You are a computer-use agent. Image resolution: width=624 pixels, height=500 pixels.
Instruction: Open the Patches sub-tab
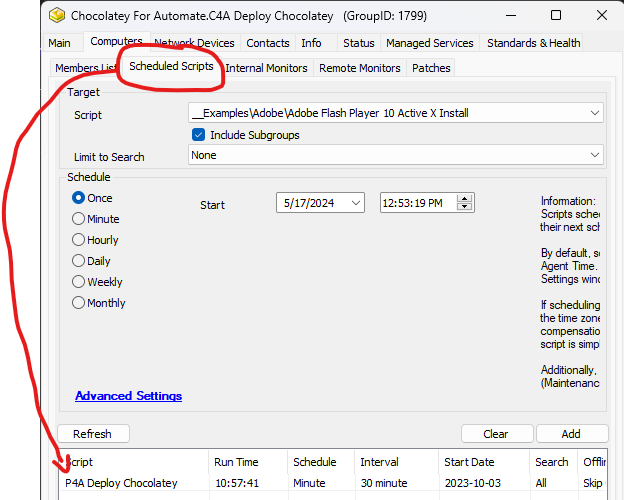tap(431, 68)
